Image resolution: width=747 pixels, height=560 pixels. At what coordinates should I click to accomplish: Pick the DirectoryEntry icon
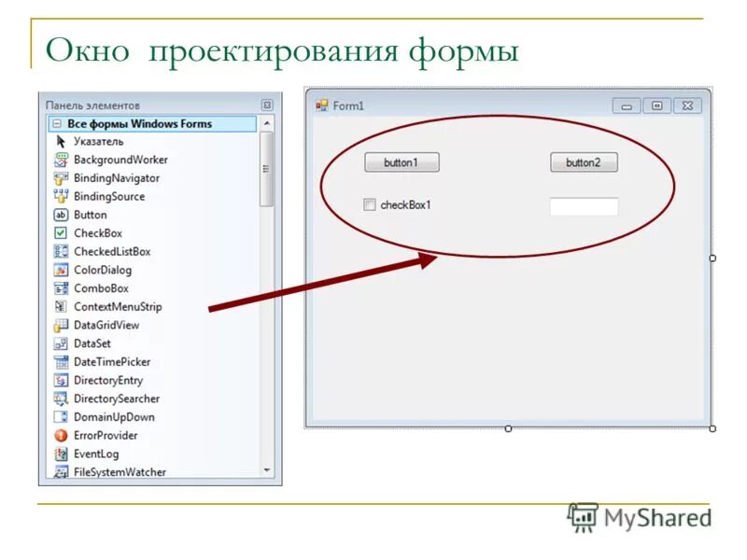61,381
